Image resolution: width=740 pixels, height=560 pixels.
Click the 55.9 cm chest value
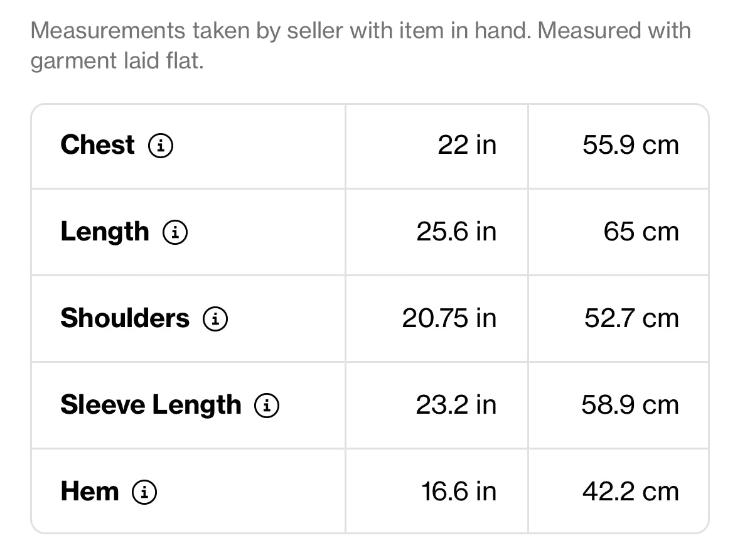click(631, 146)
